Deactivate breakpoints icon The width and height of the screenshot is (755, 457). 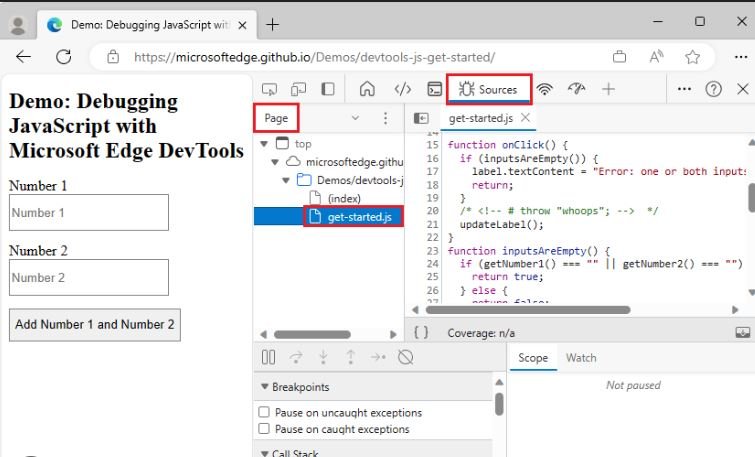click(405, 357)
